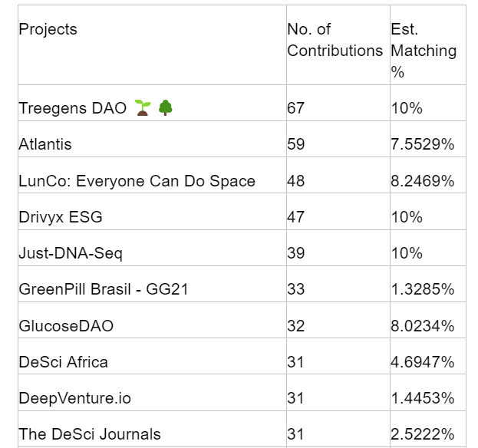Click the No. of Contributions header
The height and width of the screenshot is (448, 478).
335,40
